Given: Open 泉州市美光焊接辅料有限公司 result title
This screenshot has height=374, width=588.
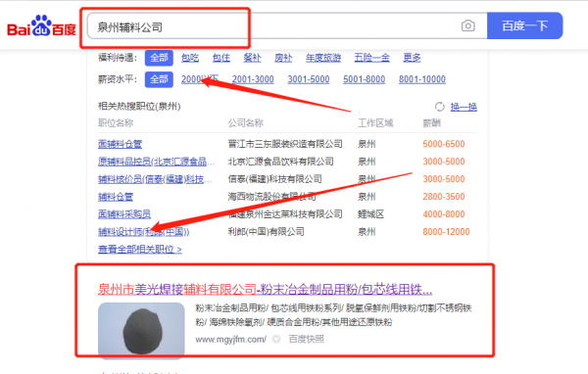Looking at the screenshot, I should [266, 289].
